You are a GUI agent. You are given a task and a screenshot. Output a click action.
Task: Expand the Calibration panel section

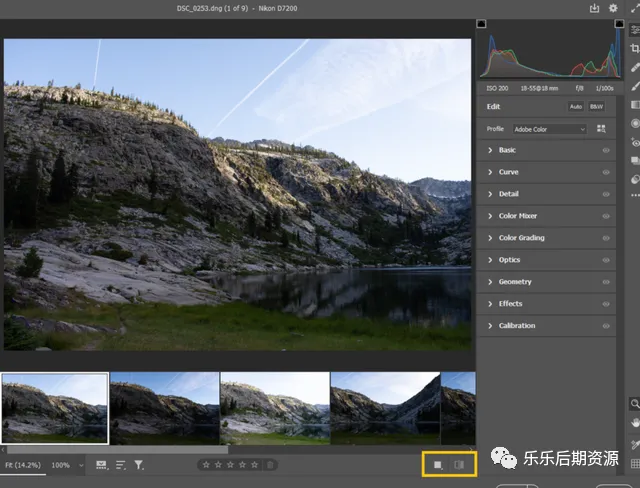point(516,326)
